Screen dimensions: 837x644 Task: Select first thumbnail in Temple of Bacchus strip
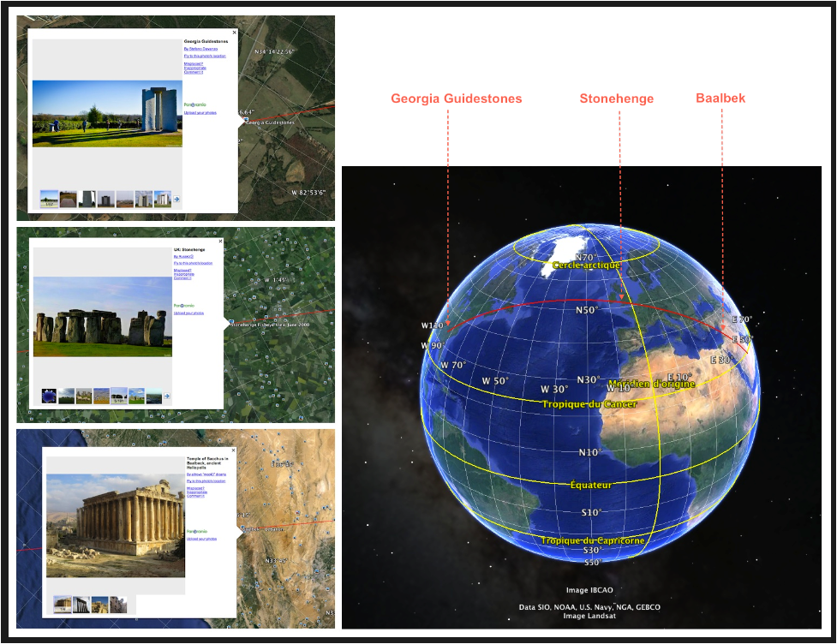click(63, 605)
